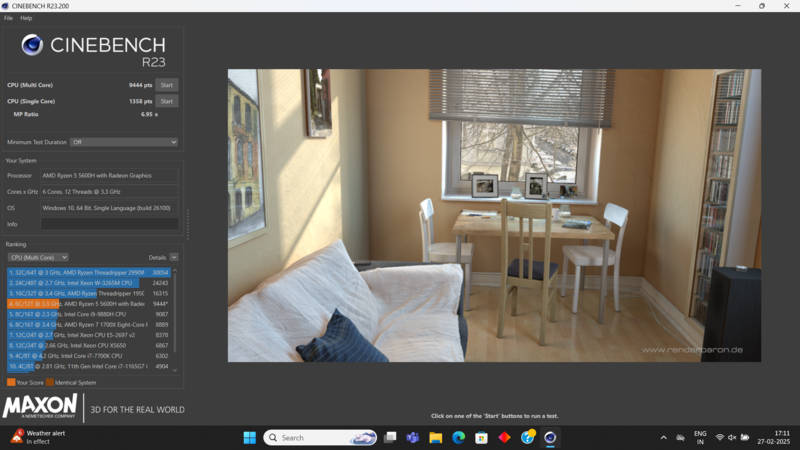Select the Xeon W-3265M ranking row
The height and width of the screenshot is (450, 800).
88,283
